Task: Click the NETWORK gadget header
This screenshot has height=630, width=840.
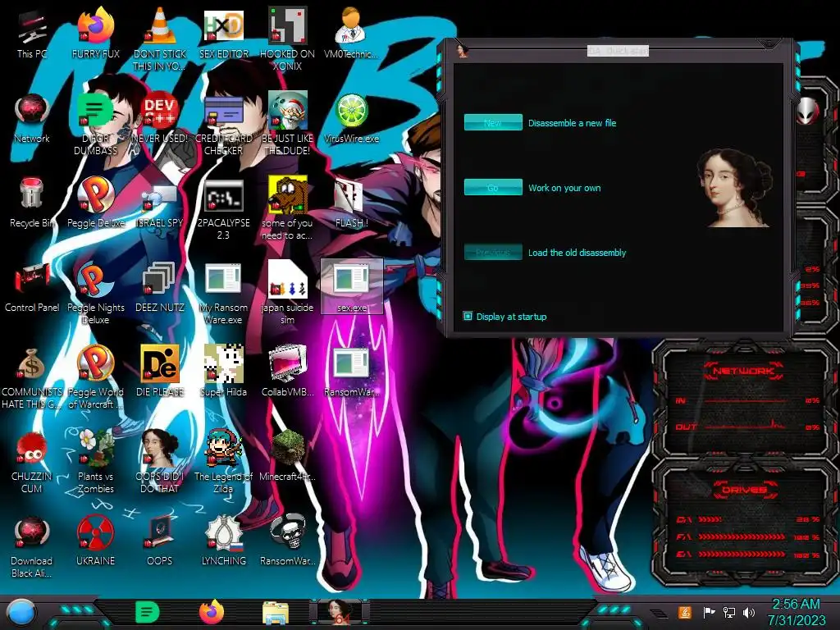Action: pyautogui.click(x=743, y=371)
